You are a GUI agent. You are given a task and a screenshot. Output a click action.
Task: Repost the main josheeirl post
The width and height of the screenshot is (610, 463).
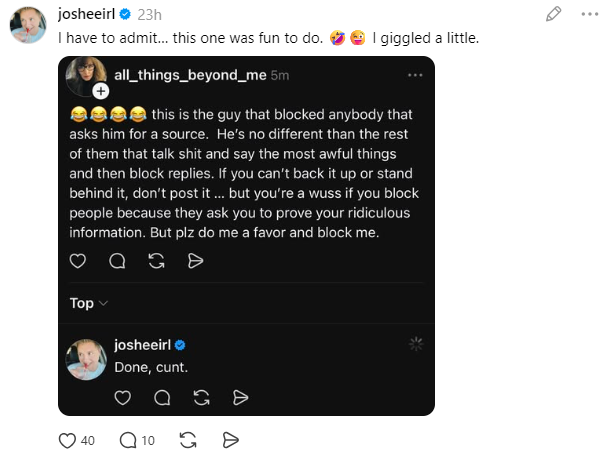(186, 440)
